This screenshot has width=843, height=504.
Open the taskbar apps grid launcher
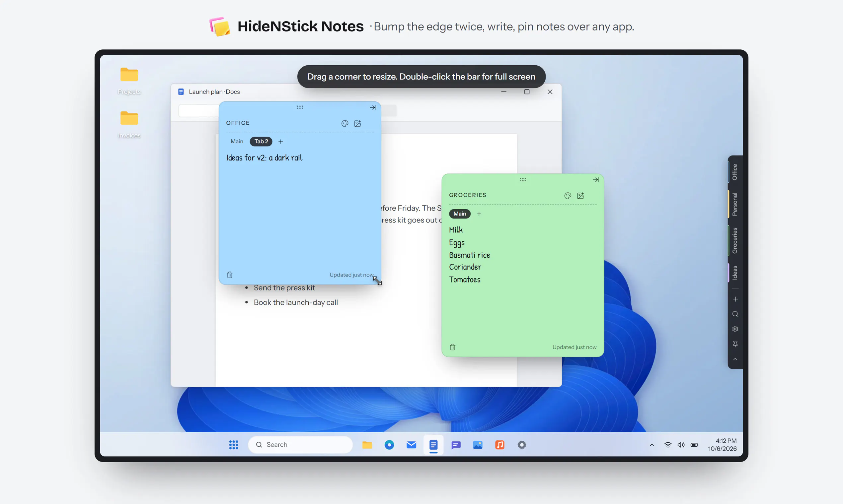click(x=234, y=445)
